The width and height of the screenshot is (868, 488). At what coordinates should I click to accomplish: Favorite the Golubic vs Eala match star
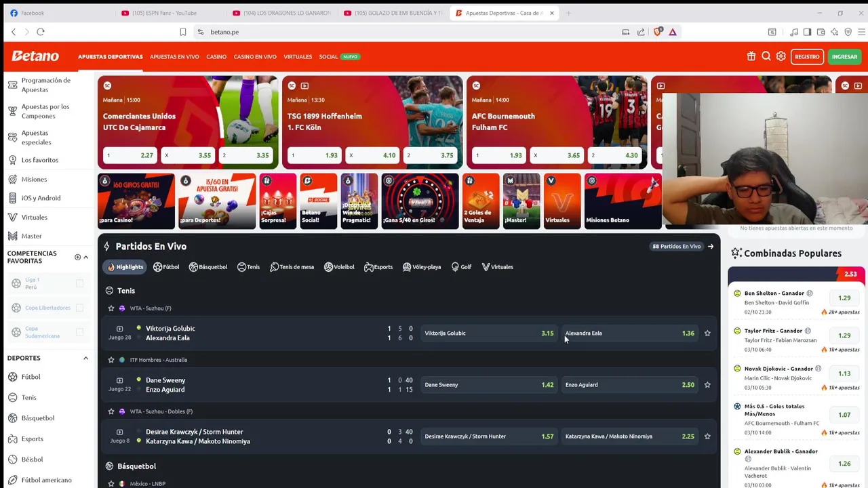[707, 333]
